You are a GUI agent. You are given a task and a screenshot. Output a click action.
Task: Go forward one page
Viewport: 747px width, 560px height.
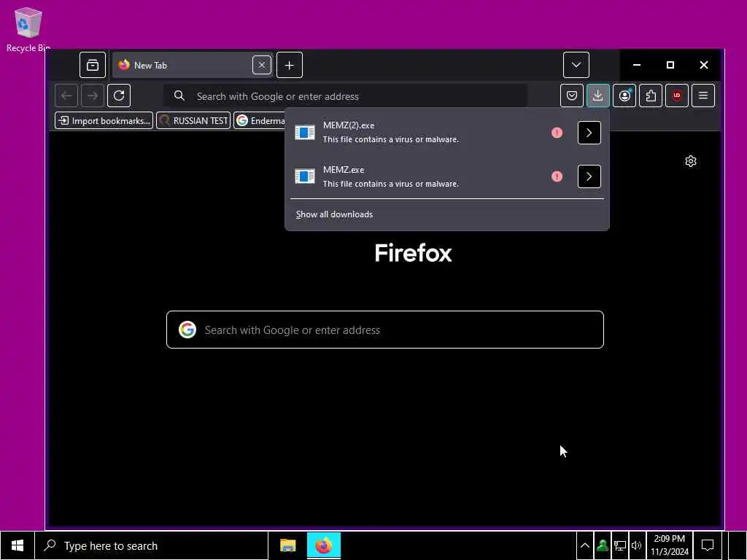point(93,96)
